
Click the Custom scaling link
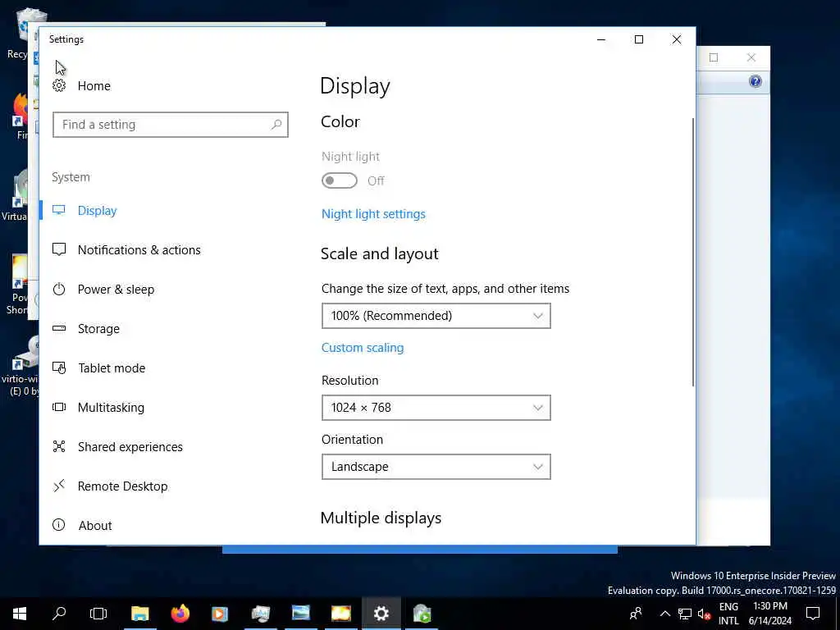(363, 348)
